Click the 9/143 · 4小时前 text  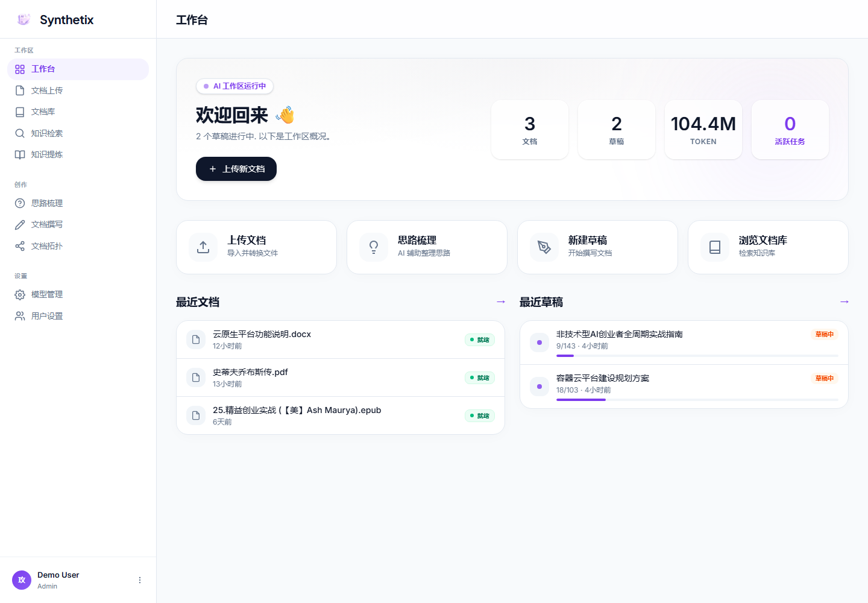[x=582, y=346]
